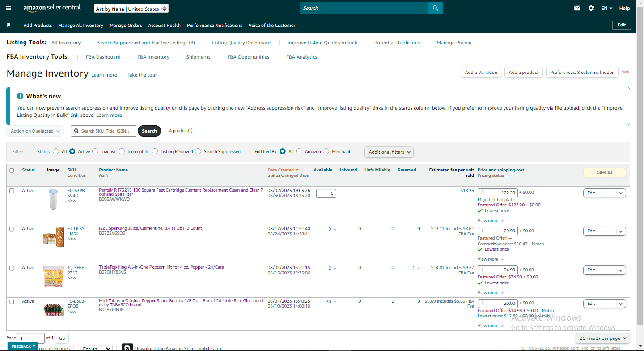
Task: Go to Account Health
Action: pyautogui.click(x=164, y=26)
